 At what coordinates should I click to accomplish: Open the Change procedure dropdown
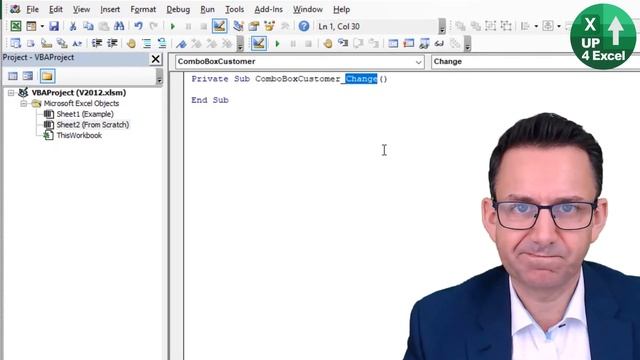coord(535,62)
